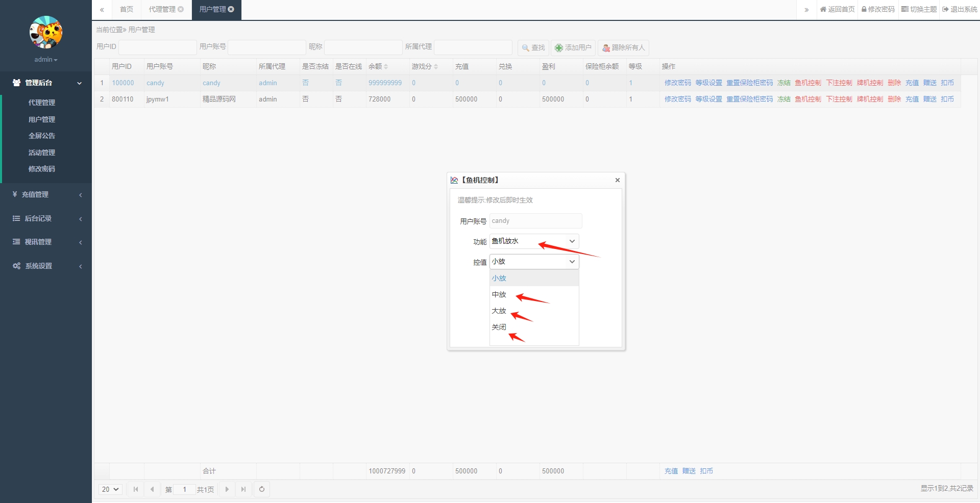Choose 关闭 option in dropdown list

(x=499, y=327)
